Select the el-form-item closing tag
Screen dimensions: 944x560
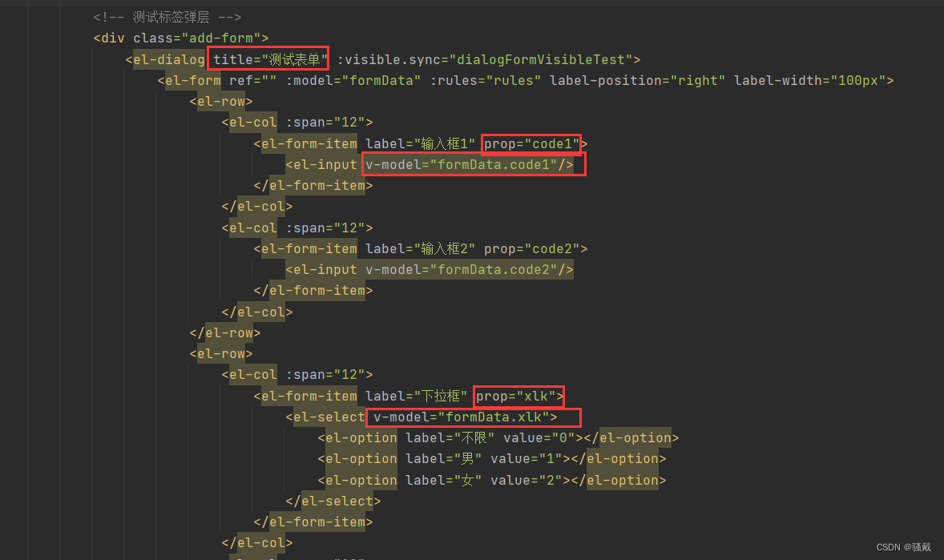pos(313,522)
